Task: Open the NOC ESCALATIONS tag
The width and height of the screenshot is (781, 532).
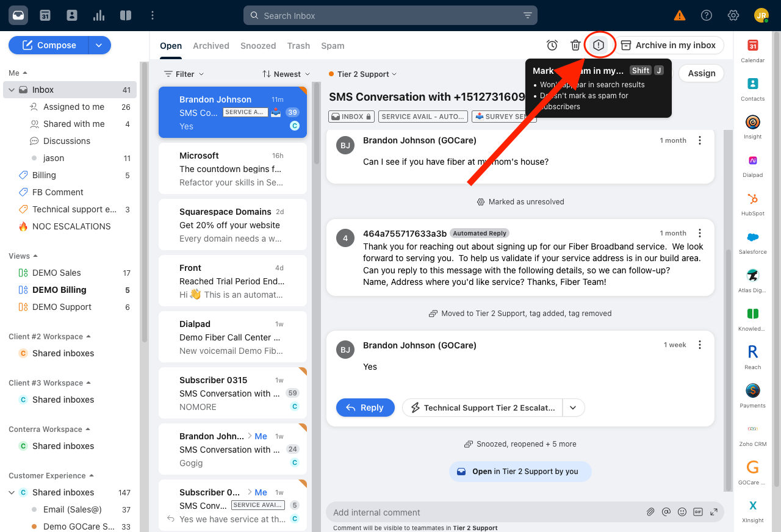Action: pyautogui.click(x=71, y=226)
